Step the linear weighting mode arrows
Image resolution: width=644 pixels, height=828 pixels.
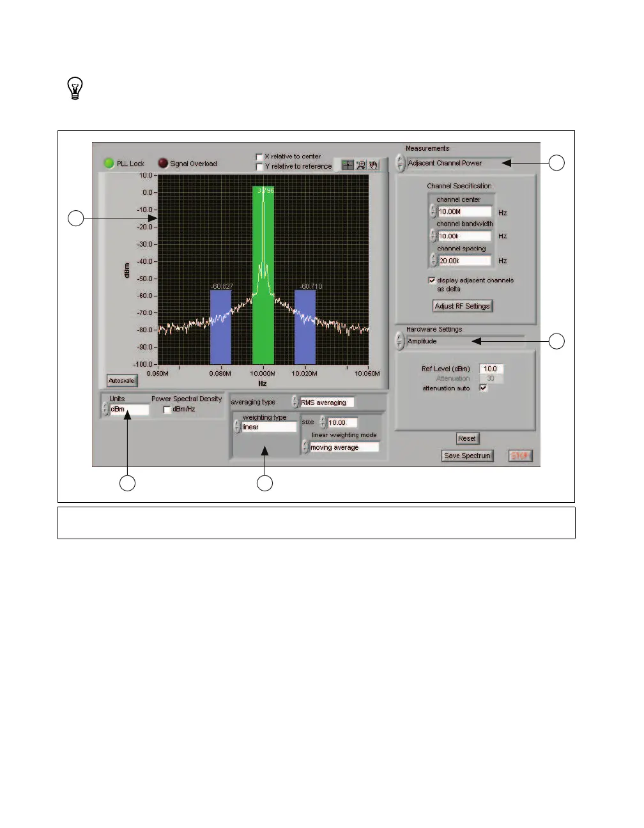click(x=305, y=447)
